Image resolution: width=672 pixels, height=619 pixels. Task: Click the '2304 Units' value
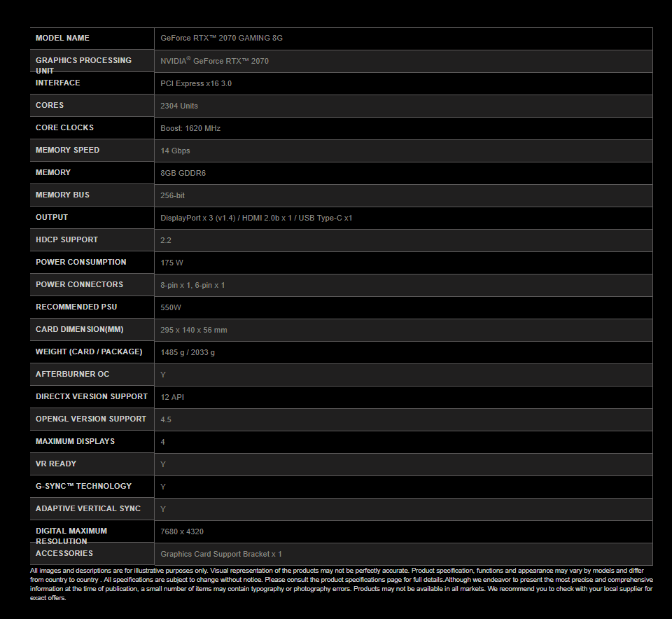coord(179,106)
